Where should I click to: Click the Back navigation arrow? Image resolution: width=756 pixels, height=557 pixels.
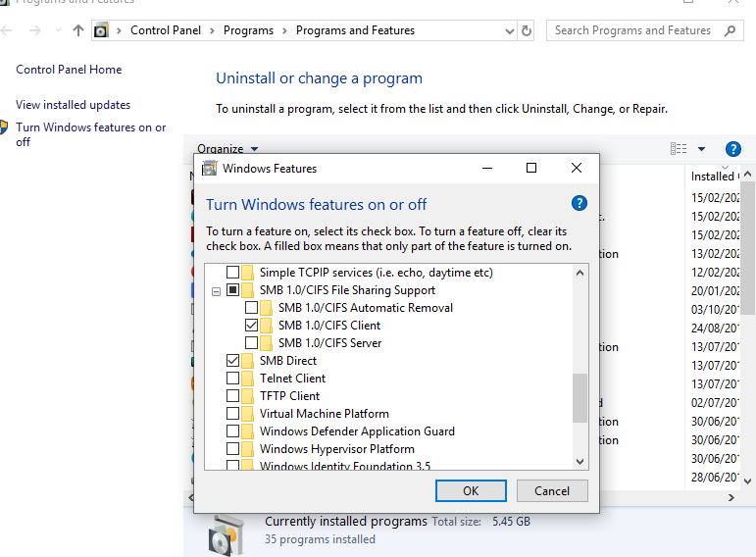tap(6, 30)
